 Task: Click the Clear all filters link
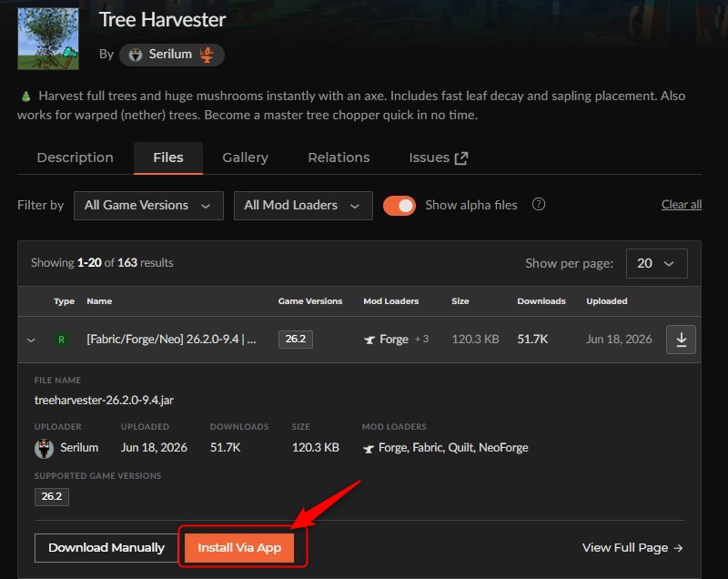point(681,204)
